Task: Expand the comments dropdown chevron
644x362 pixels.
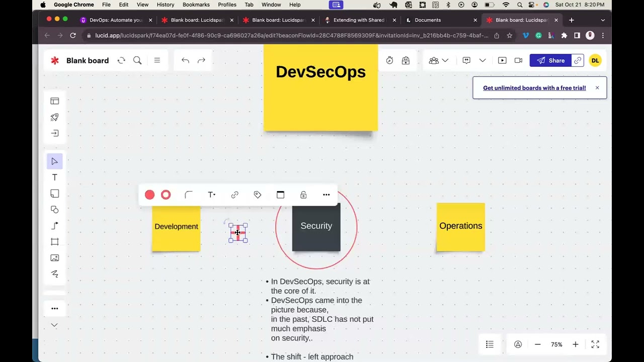Action: (482, 60)
